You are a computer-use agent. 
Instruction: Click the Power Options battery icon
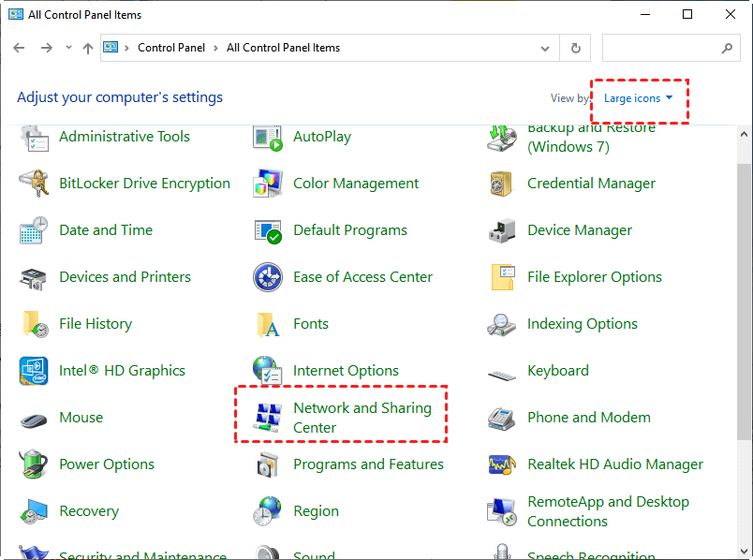[x=33, y=464]
